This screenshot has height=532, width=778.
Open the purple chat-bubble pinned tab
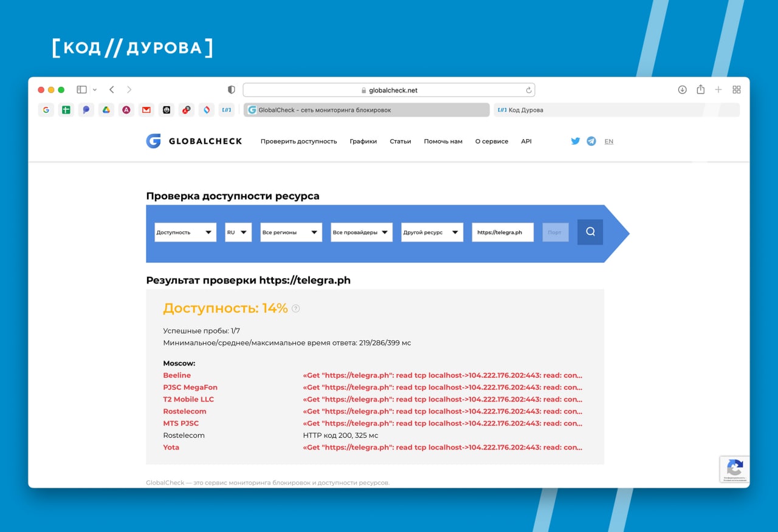coord(86,110)
